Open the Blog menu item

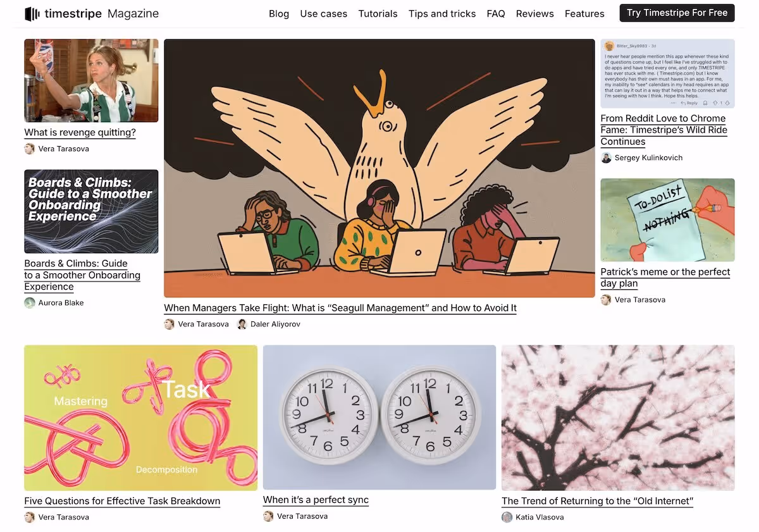[x=279, y=13]
